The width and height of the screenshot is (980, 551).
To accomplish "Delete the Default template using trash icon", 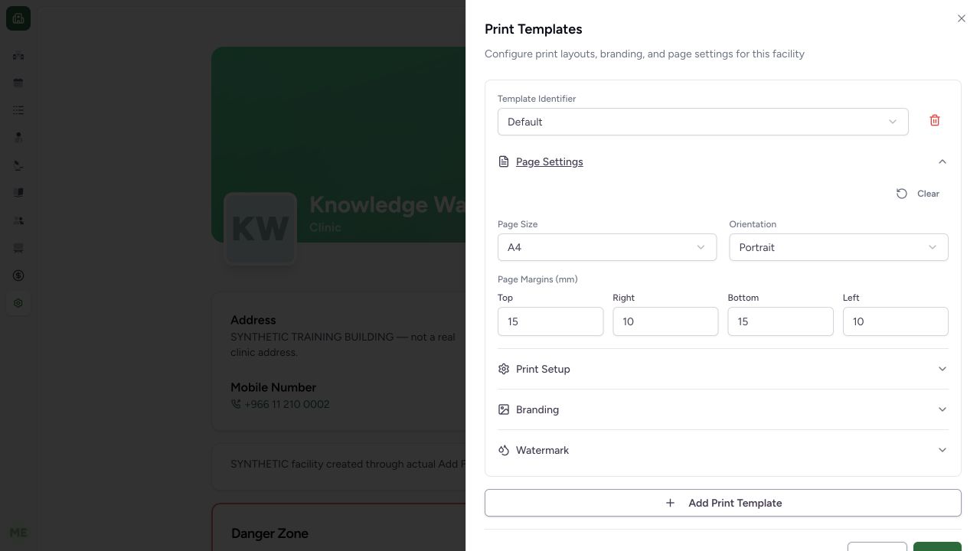I will pyautogui.click(x=935, y=121).
